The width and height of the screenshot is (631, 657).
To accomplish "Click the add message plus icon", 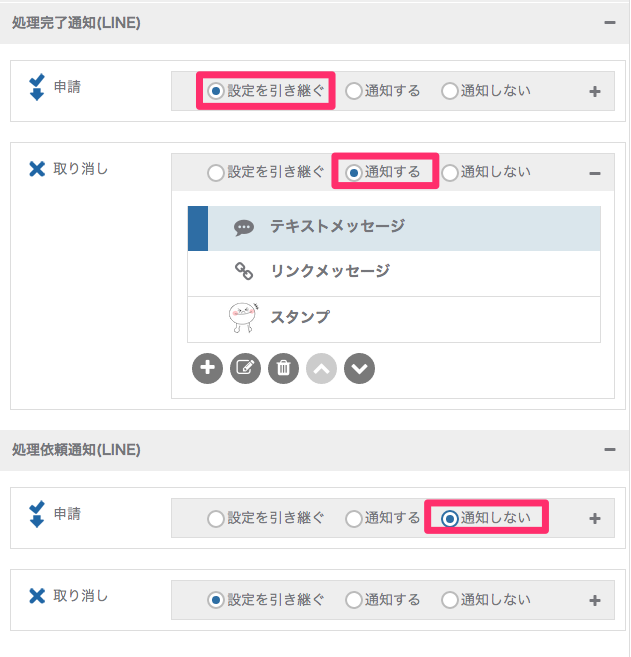I will [207, 368].
